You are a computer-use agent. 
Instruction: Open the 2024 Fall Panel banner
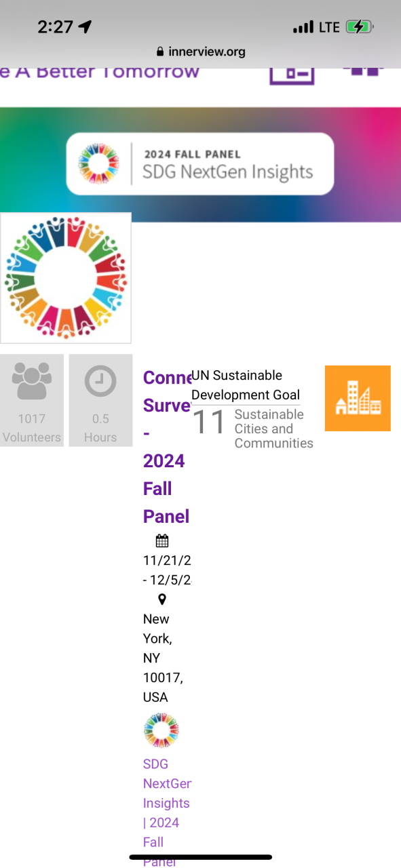[200, 164]
